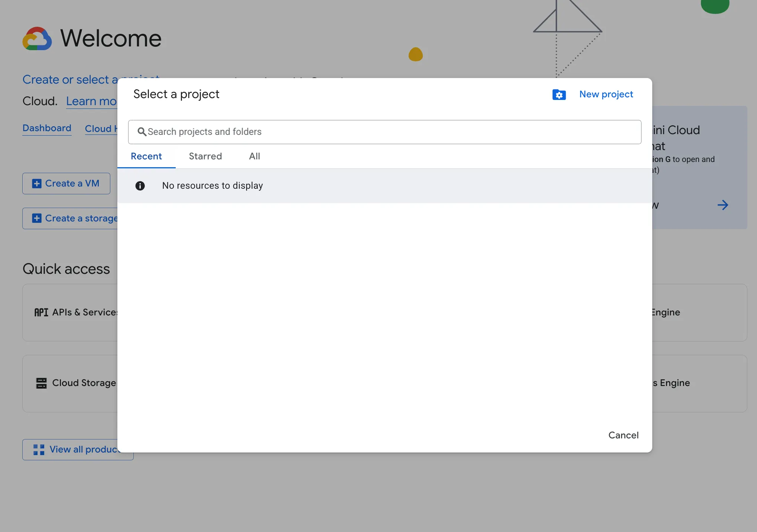Click the magnifier icon in the search bar

[142, 132]
